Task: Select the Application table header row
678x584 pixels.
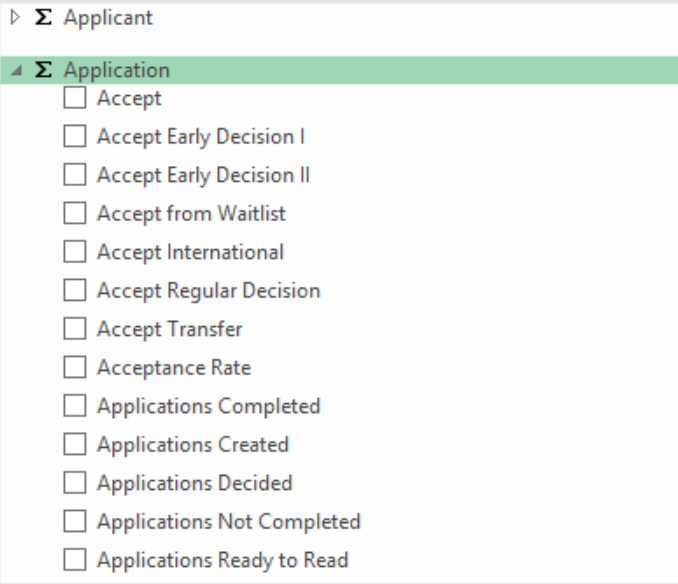Action: (339, 70)
